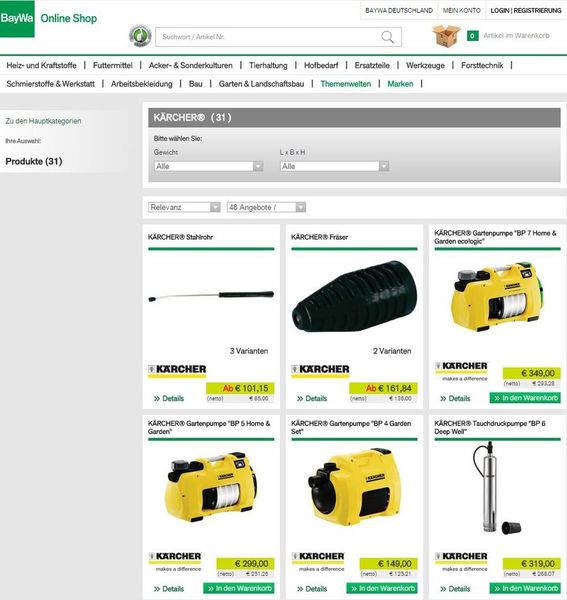Add BP 5 Home & Garden to Warenkorb
The height and width of the screenshot is (600, 567).
pos(239,588)
